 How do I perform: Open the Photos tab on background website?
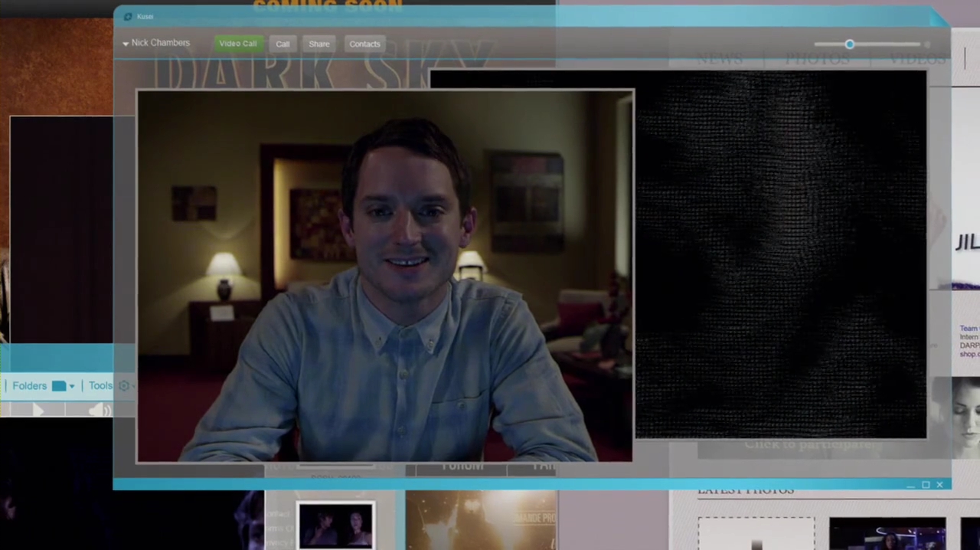(817, 59)
